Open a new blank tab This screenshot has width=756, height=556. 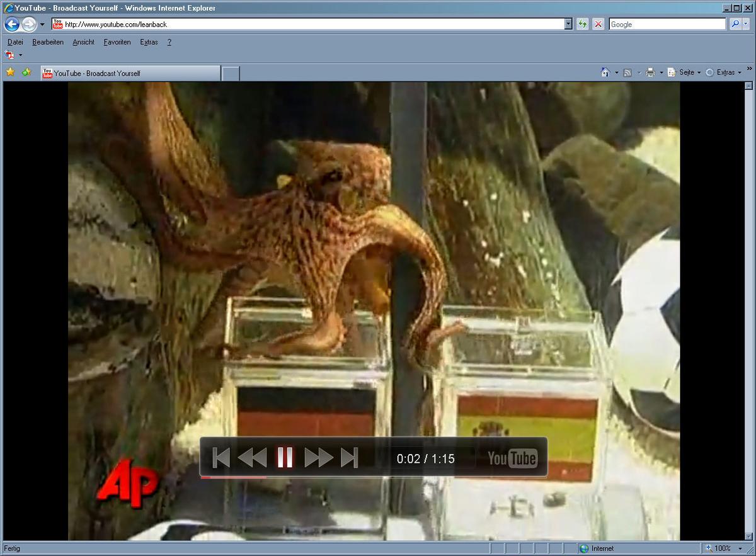(x=231, y=74)
